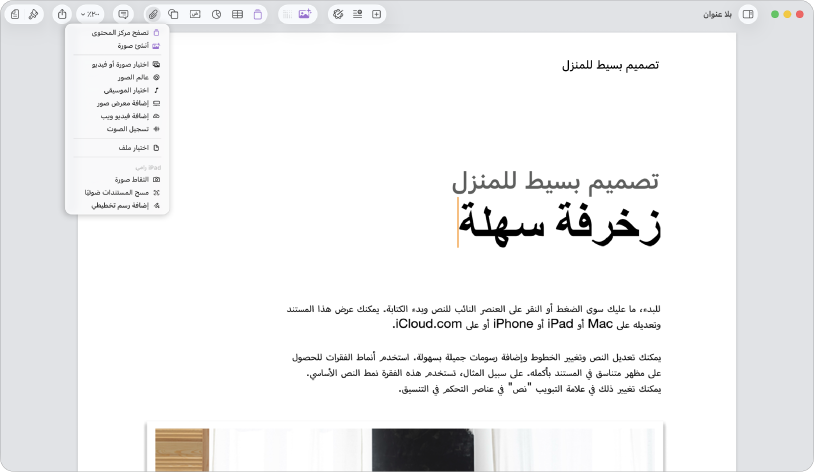The height and width of the screenshot is (473, 814).
Task: Select the interior photo at page bottom
Action: click(404, 449)
